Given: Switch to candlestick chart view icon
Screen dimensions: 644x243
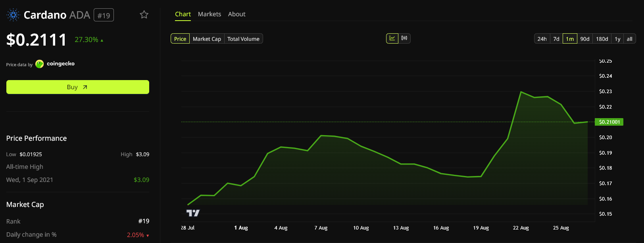Looking at the screenshot, I should pos(404,38).
